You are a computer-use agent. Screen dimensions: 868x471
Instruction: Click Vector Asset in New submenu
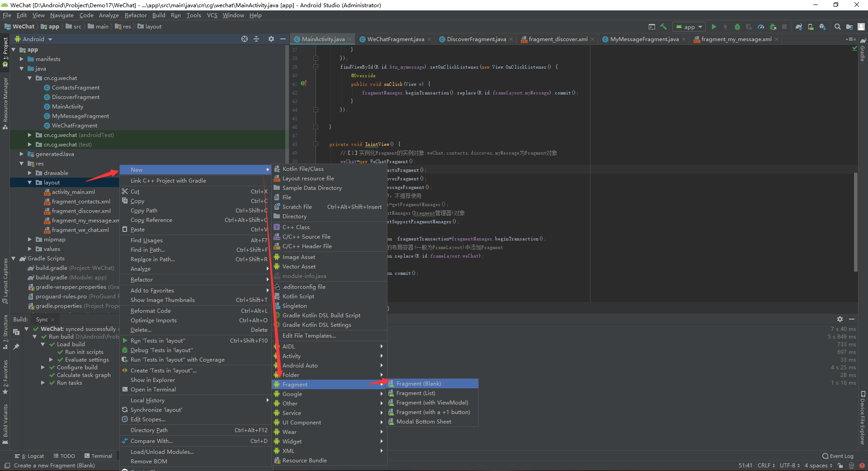pos(329,267)
